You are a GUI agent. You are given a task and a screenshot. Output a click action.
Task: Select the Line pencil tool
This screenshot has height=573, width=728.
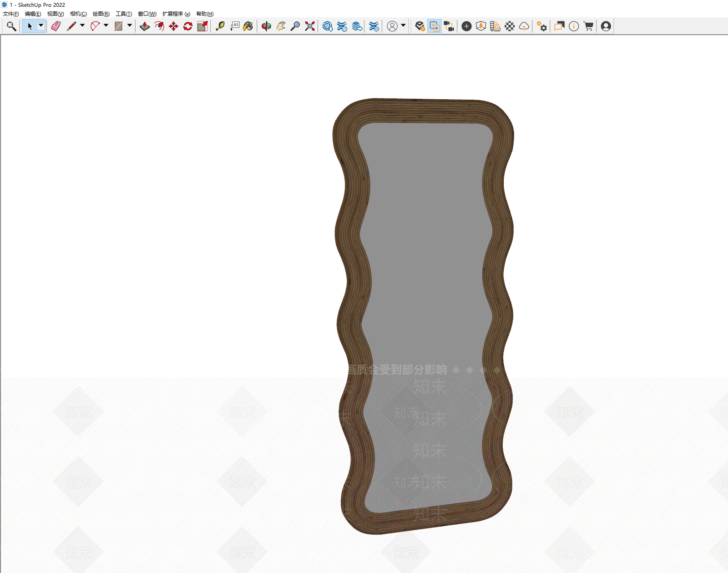click(x=71, y=26)
